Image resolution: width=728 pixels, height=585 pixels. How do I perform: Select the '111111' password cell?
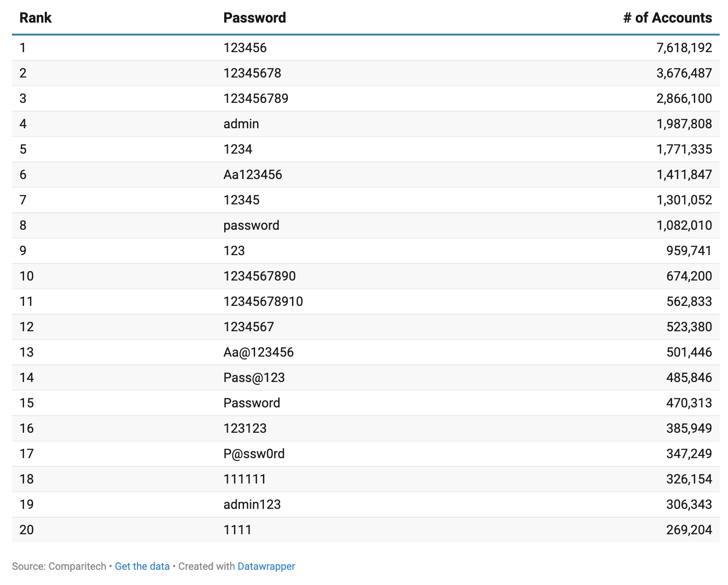point(245,479)
